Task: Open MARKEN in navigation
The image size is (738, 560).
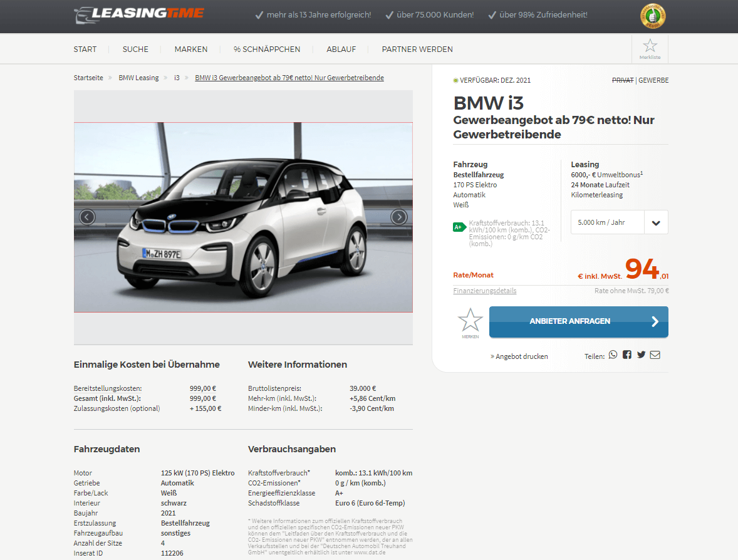Action: click(x=190, y=49)
